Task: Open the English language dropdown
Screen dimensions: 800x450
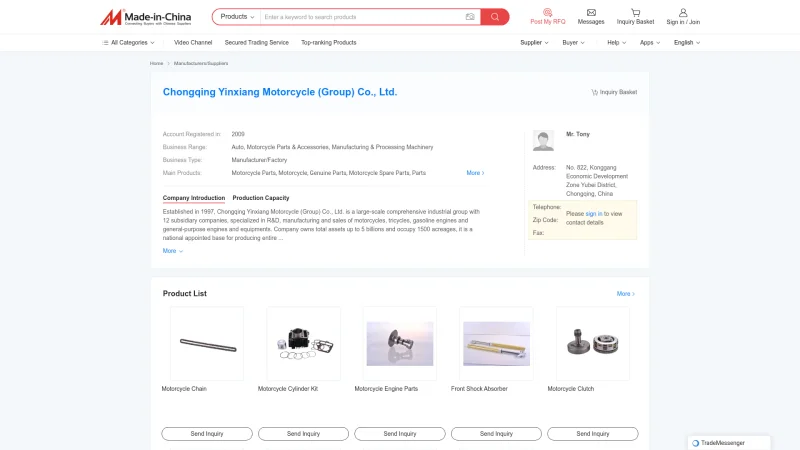Action: pos(687,43)
